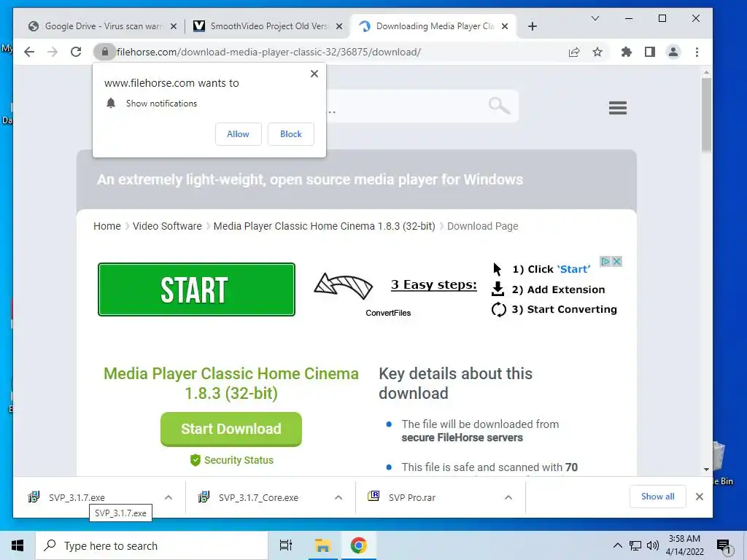This screenshot has width=747, height=560.
Task: Click the vertical scrollbar thumb
Action: coord(706,115)
